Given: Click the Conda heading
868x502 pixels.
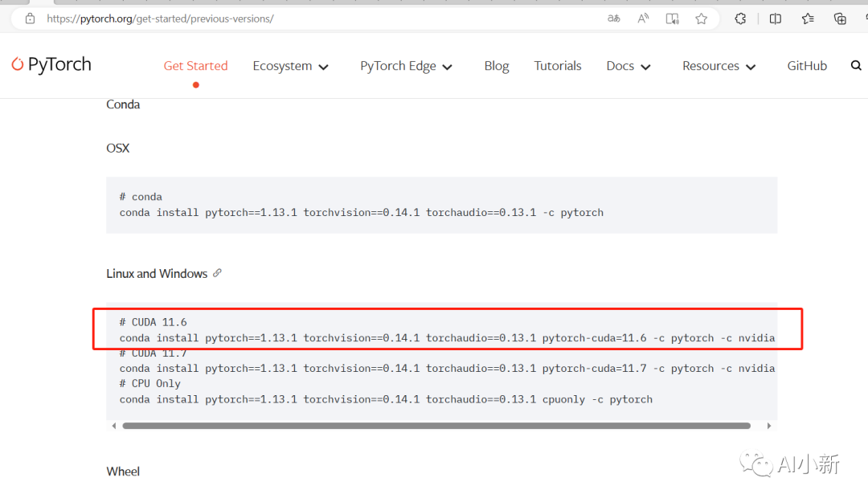Looking at the screenshot, I should coord(123,104).
